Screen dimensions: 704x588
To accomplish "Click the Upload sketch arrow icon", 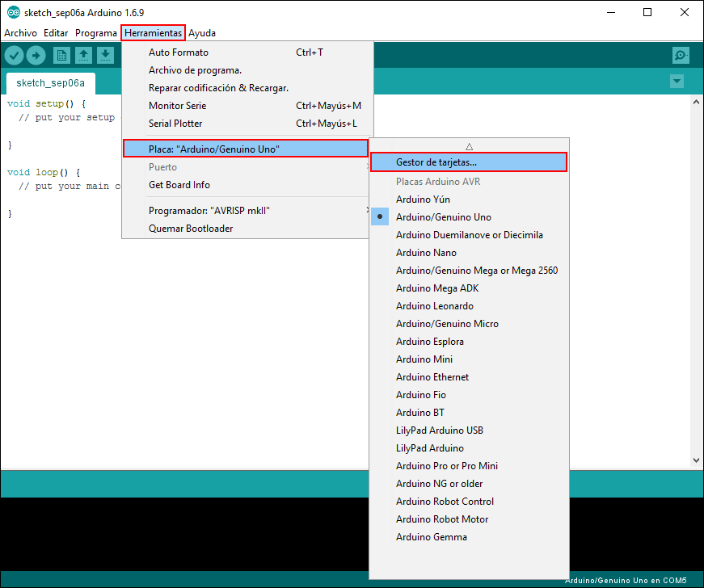I will (x=36, y=56).
